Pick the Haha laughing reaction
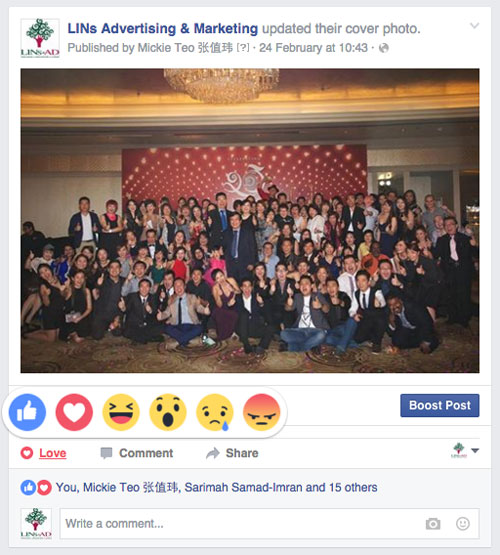This screenshot has height=555, width=500. pos(121,412)
